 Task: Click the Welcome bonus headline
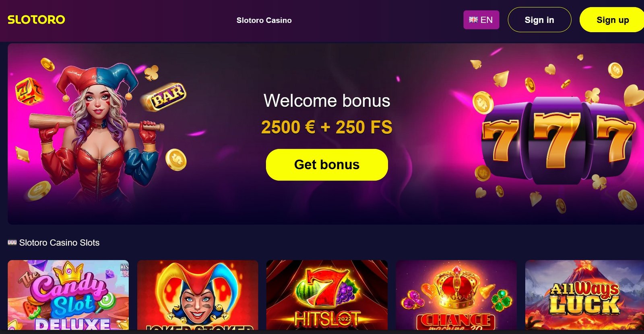coord(327,100)
